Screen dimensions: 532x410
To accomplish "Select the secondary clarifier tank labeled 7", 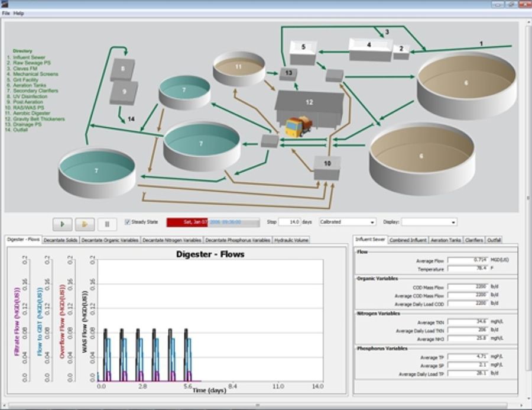I will tap(200, 143).
